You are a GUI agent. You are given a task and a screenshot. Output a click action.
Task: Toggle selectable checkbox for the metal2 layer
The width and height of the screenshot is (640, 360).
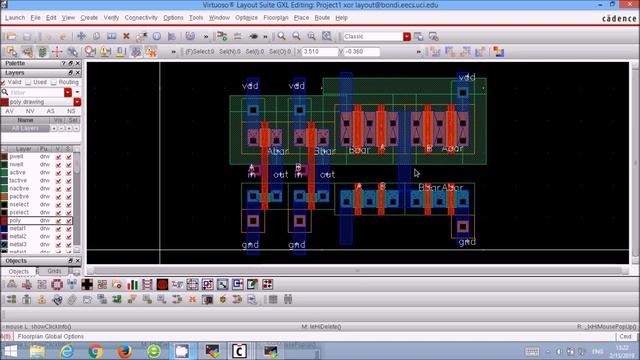tap(69, 236)
